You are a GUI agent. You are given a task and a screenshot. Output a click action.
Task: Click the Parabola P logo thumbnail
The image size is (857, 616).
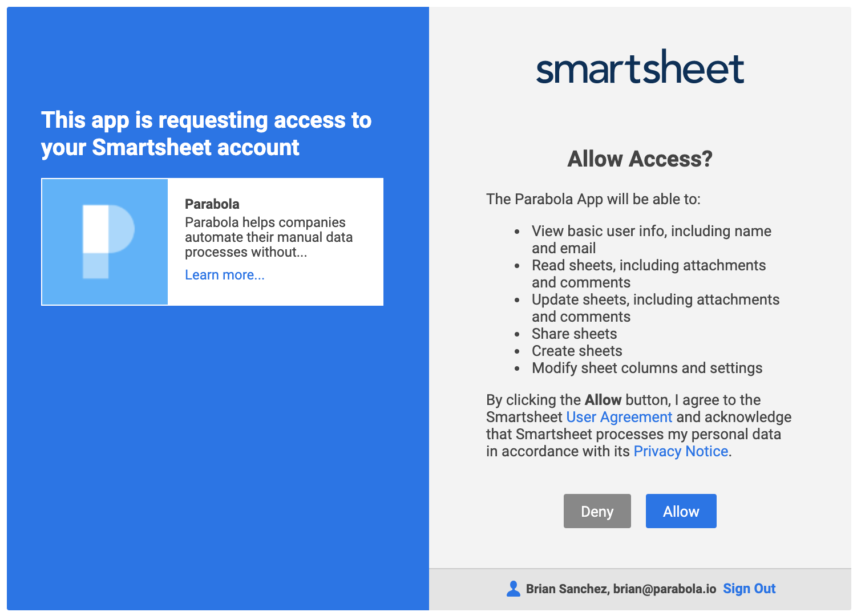click(x=105, y=242)
